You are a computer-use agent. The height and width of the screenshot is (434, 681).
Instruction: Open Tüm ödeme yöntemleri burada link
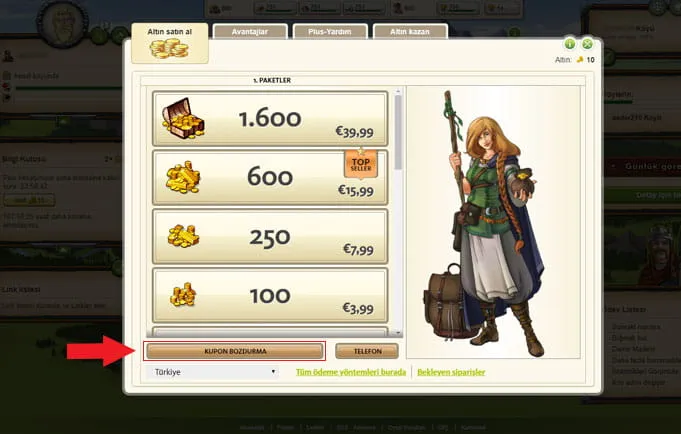tap(351, 372)
